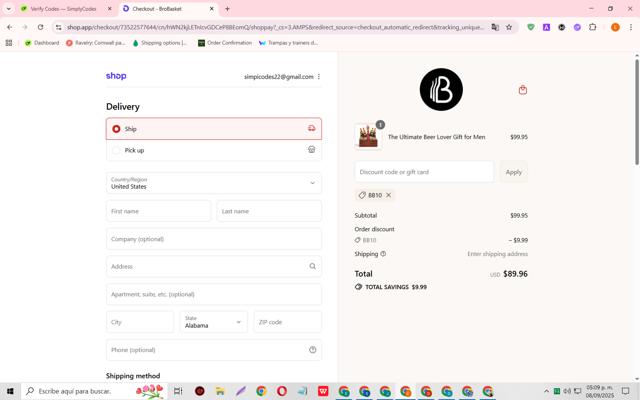Open the purple 'A' extension icon
This screenshot has width=640, height=400.
tap(546, 27)
